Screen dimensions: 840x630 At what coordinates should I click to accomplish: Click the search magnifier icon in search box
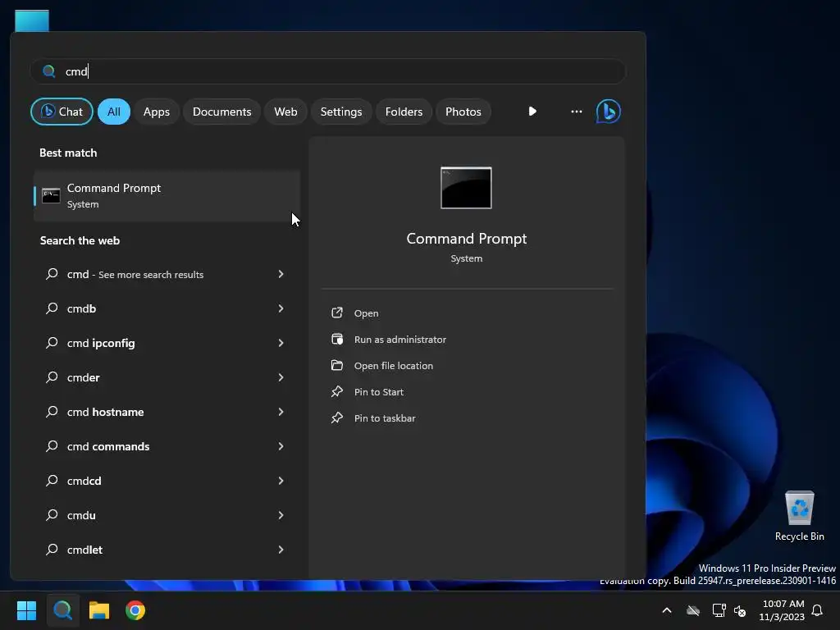48,71
